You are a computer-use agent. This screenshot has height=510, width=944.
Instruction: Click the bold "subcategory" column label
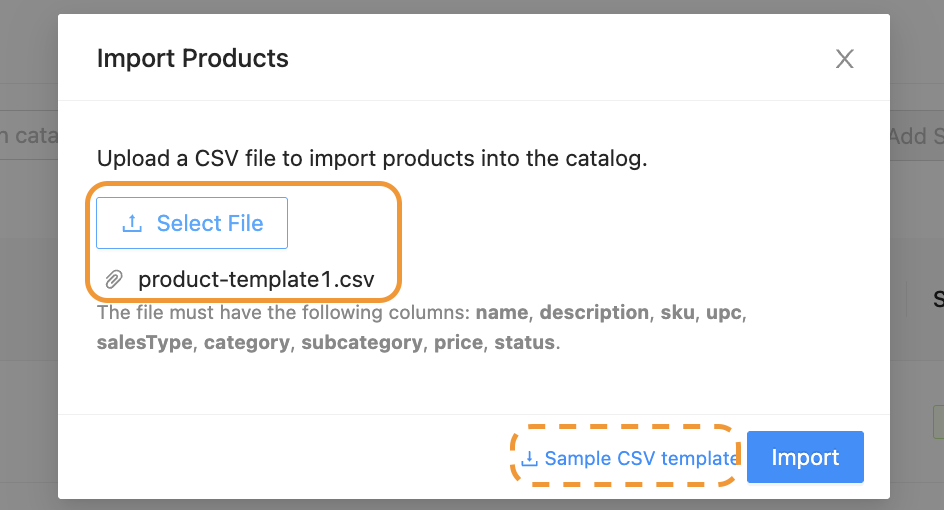tap(362, 343)
